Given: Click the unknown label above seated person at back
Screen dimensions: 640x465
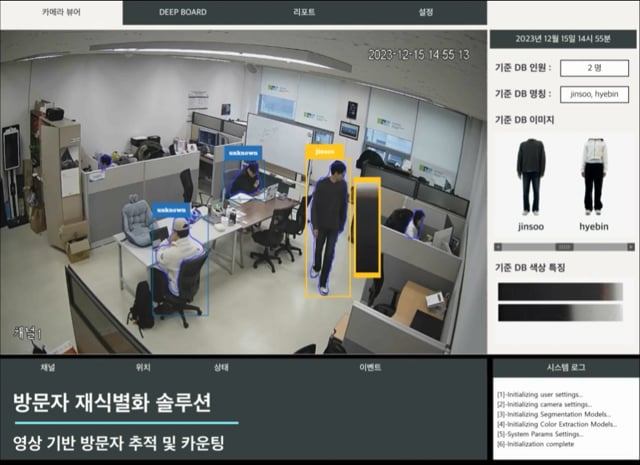Looking at the screenshot, I should 243,153.
